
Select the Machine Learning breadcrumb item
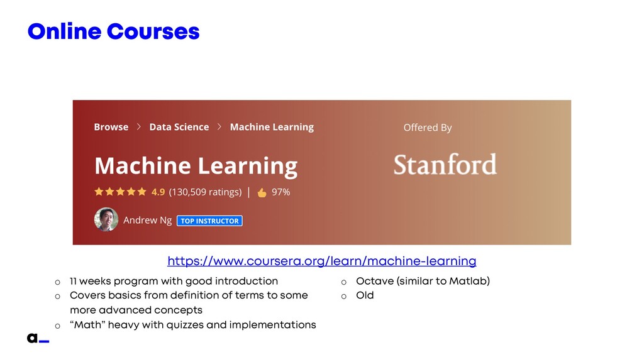pyautogui.click(x=272, y=127)
